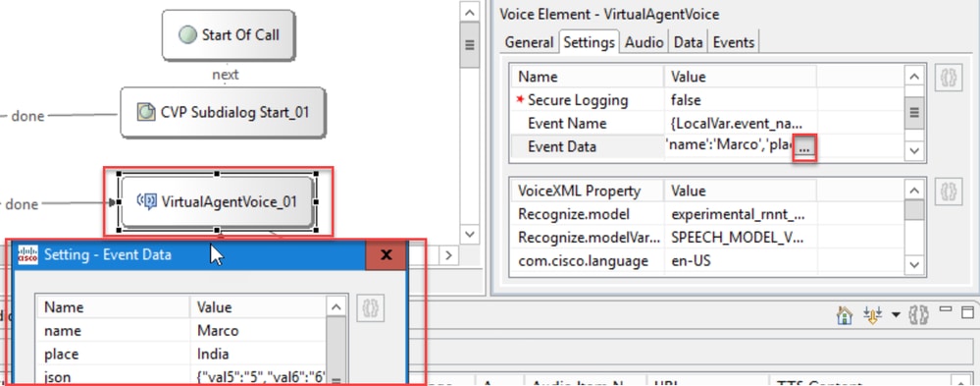Screen dimensions: 980x386
Task: Switch to the Audio tab
Action: (x=644, y=42)
